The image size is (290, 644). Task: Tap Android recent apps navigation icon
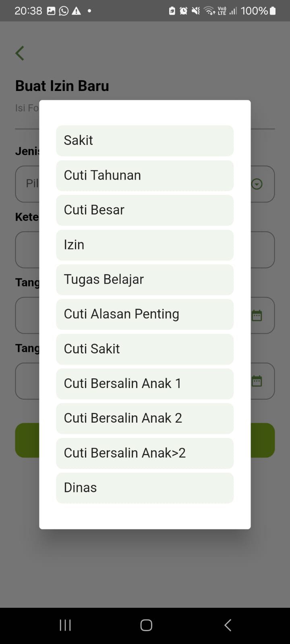(65, 625)
